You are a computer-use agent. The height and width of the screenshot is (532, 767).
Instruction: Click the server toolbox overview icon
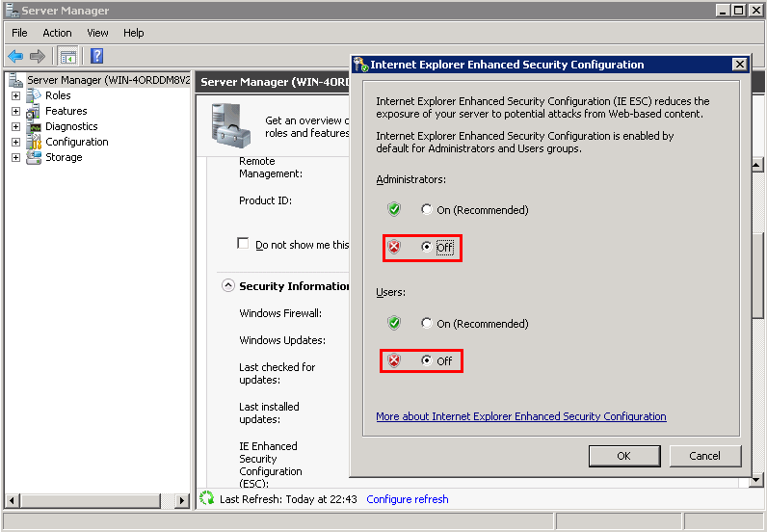231,125
